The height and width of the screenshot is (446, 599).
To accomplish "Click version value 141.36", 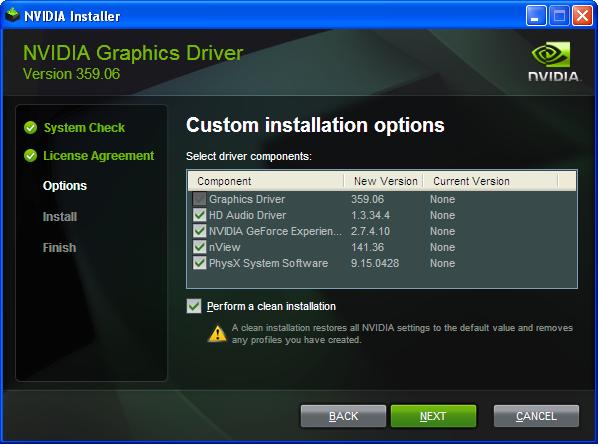I will point(367,247).
